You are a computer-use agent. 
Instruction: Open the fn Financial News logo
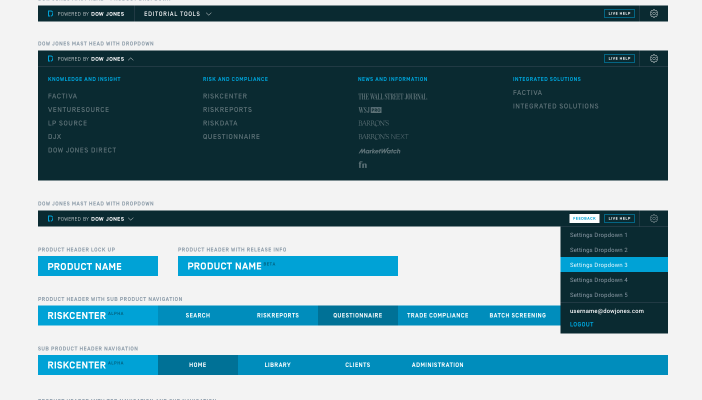(362, 165)
